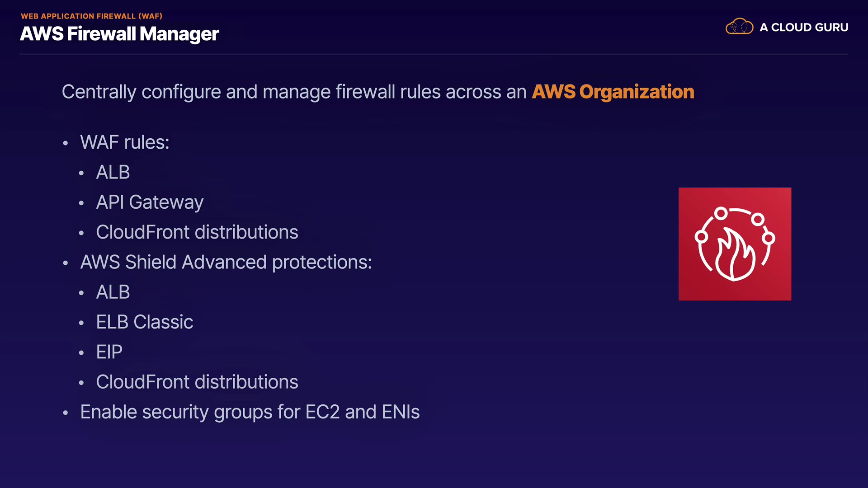Screen dimensions: 868x488
Task: Click the bullet dot beside 'WAF rules:'
Action: (66, 143)
